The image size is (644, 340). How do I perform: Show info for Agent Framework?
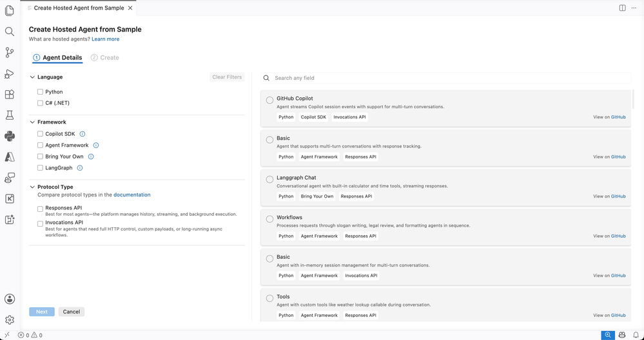95,145
